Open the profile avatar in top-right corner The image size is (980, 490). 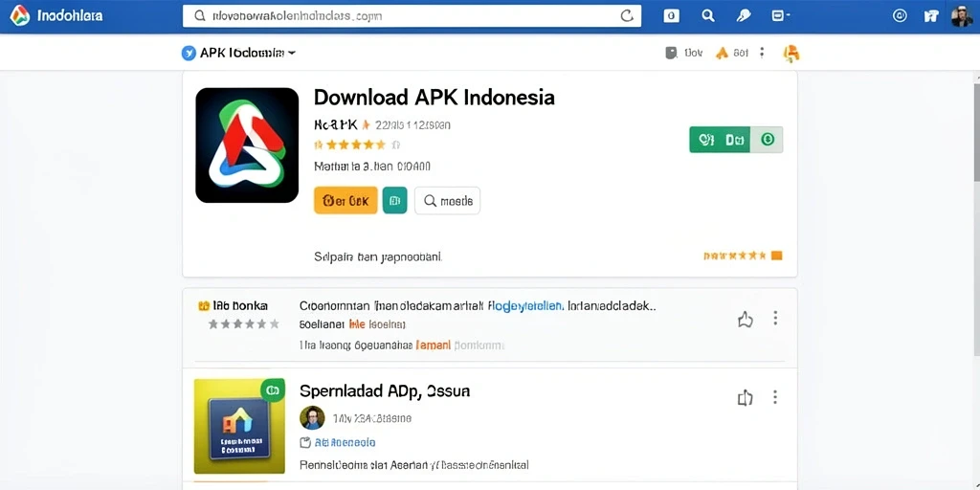tap(962, 15)
